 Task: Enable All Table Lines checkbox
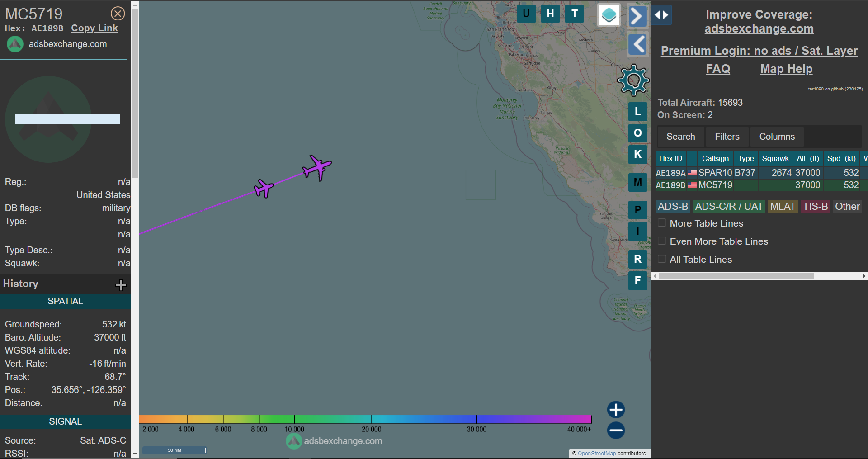click(x=662, y=259)
